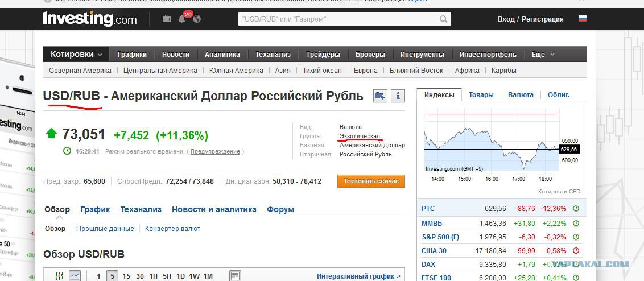The width and height of the screenshot is (644, 281).
Task: Switch to the Облиг. tab
Action: click(x=559, y=95)
